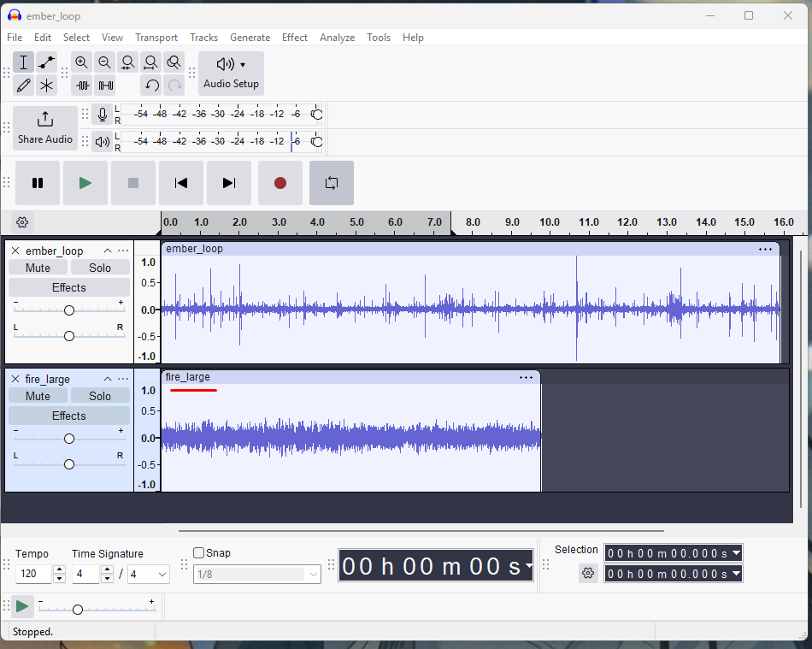Image resolution: width=812 pixels, height=649 pixels.
Task: Click the Tempo 120 field
Action: click(34, 574)
